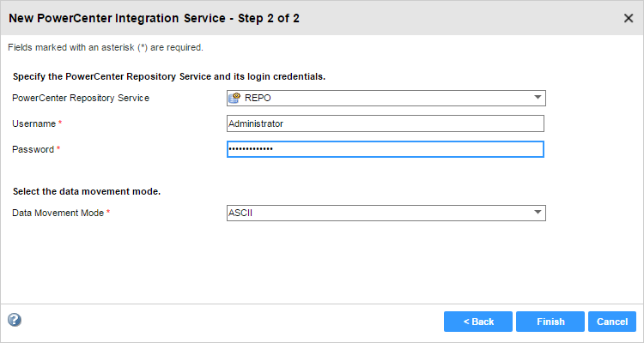
Task: Close the New PowerCenter Integration Service dialog
Action: 629,18
